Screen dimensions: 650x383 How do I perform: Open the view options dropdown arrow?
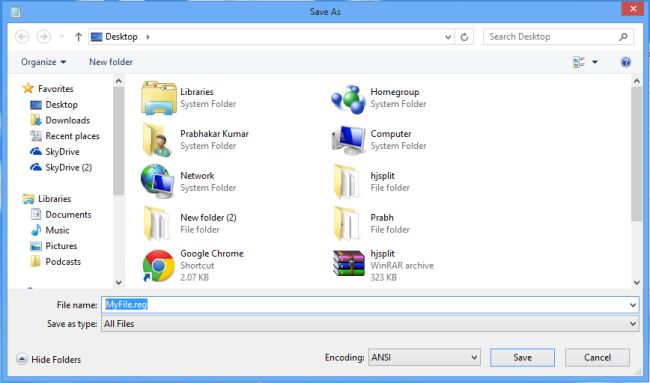595,62
